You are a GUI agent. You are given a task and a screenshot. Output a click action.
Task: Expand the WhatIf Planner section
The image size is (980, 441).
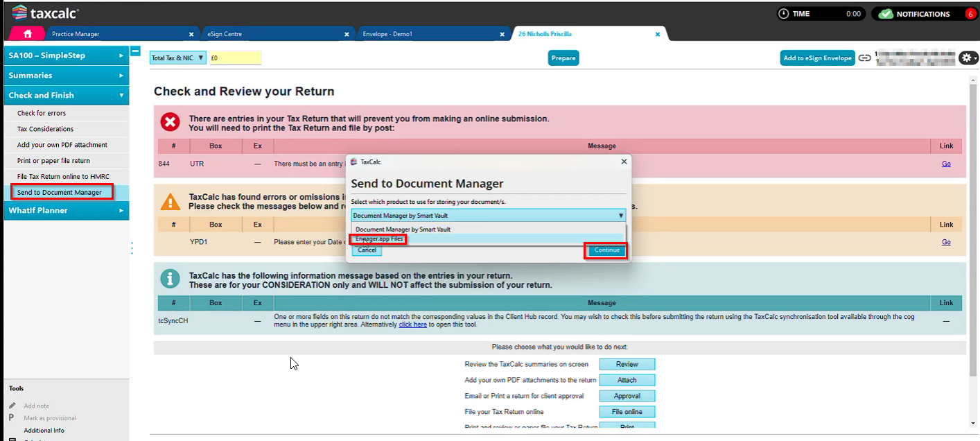pyautogui.click(x=64, y=210)
